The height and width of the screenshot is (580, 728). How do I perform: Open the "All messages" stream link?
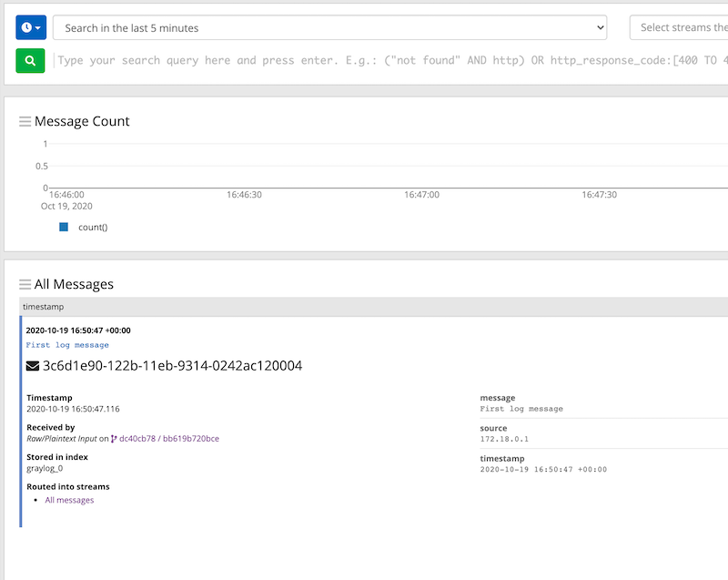69,500
